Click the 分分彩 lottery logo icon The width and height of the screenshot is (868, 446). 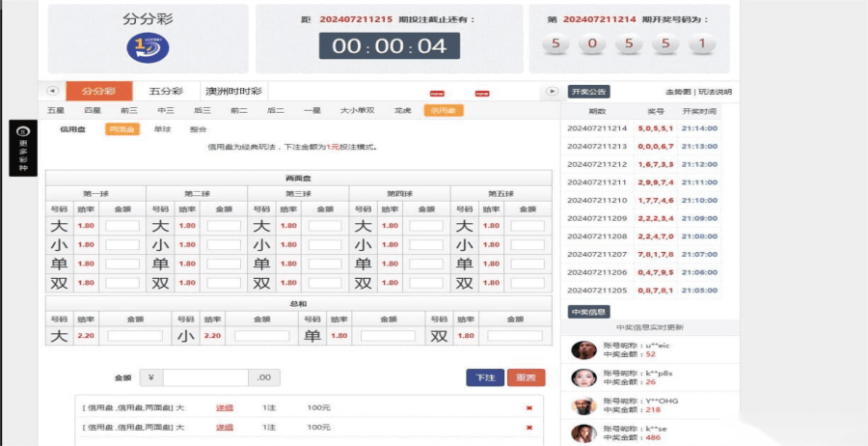pos(148,47)
